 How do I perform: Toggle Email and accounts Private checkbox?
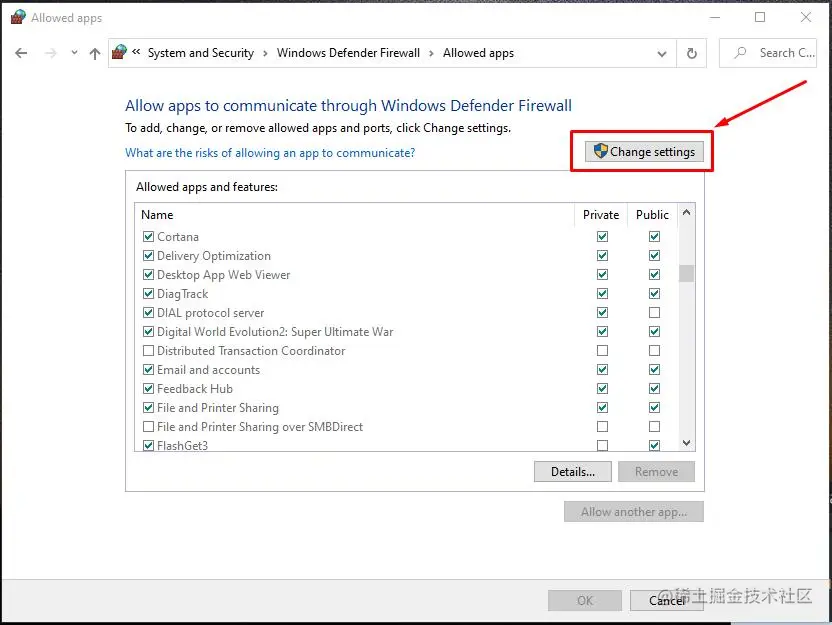tap(602, 369)
